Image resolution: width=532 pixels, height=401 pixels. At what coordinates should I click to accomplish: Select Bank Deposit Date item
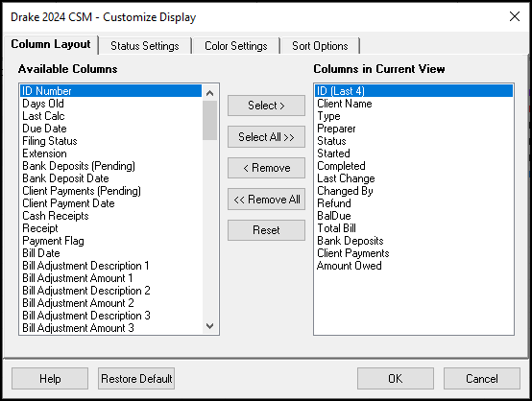(110, 178)
